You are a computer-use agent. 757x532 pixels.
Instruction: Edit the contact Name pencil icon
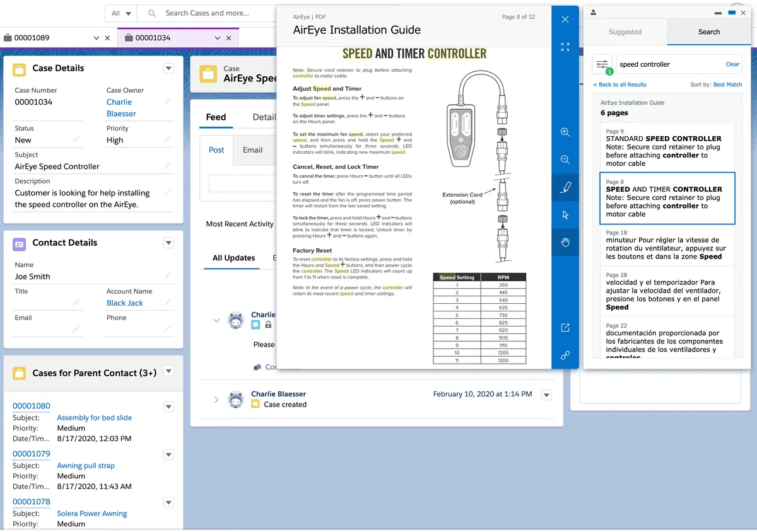(167, 275)
